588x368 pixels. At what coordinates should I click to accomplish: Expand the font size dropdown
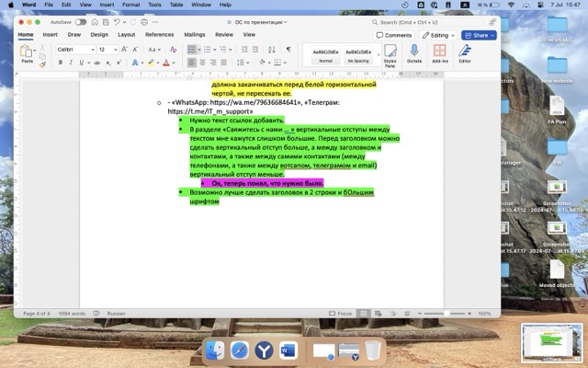click(106, 49)
